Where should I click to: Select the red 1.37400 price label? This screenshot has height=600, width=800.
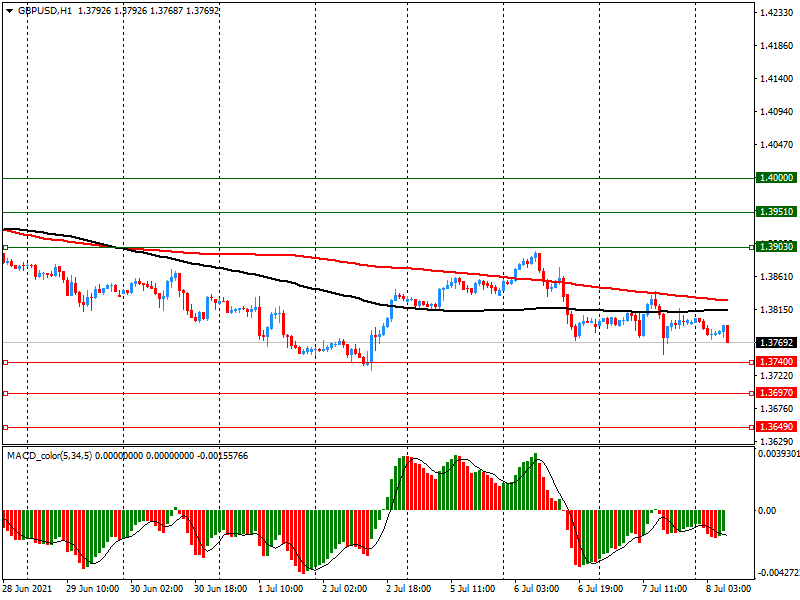click(x=776, y=361)
